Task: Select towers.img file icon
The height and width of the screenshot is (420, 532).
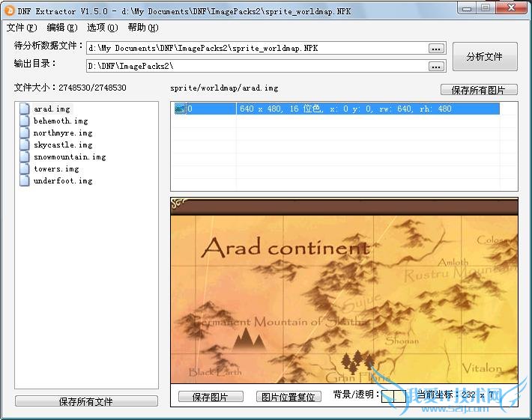Action: point(25,168)
